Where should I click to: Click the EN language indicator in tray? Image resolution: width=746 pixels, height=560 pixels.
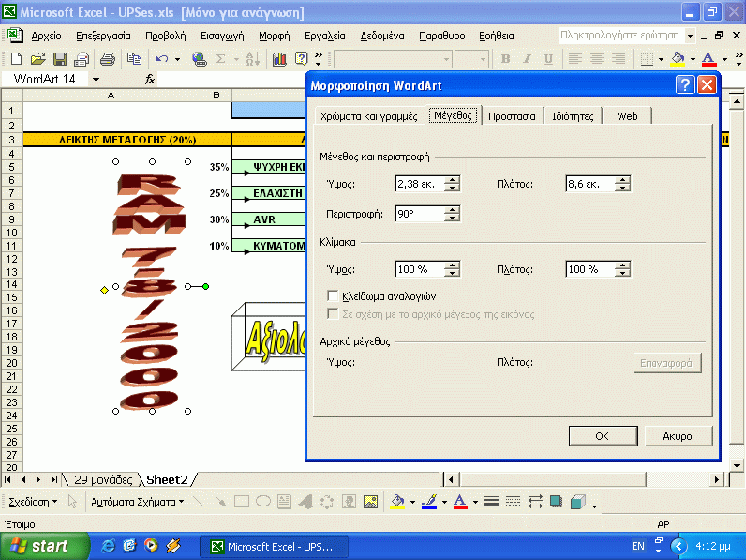[638, 546]
